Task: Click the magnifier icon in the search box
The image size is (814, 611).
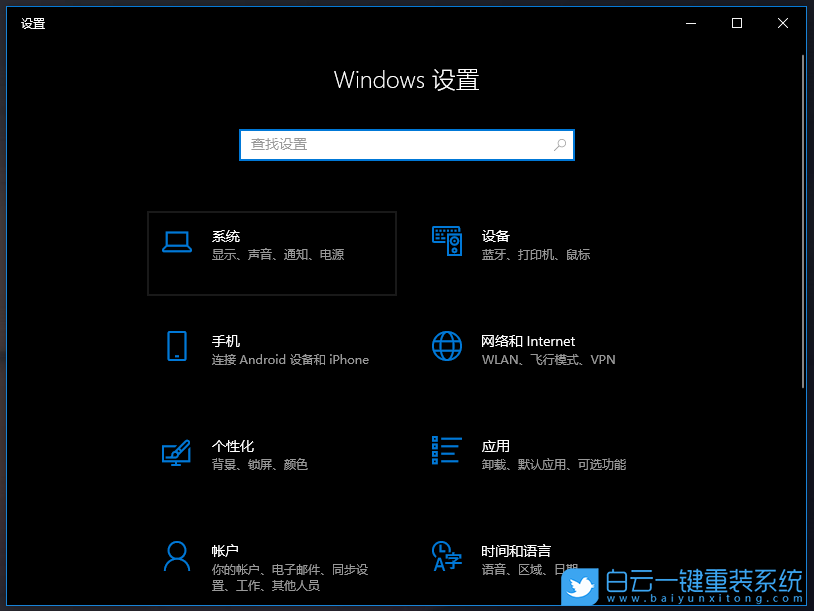Action: (x=560, y=145)
